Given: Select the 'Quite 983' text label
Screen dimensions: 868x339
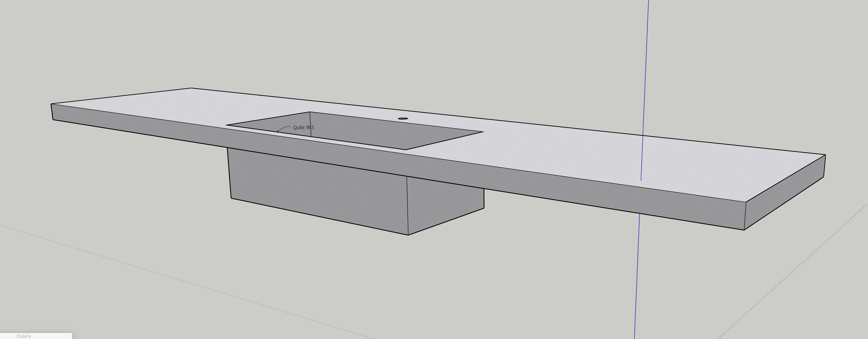Looking at the screenshot, I should (303, 128).
